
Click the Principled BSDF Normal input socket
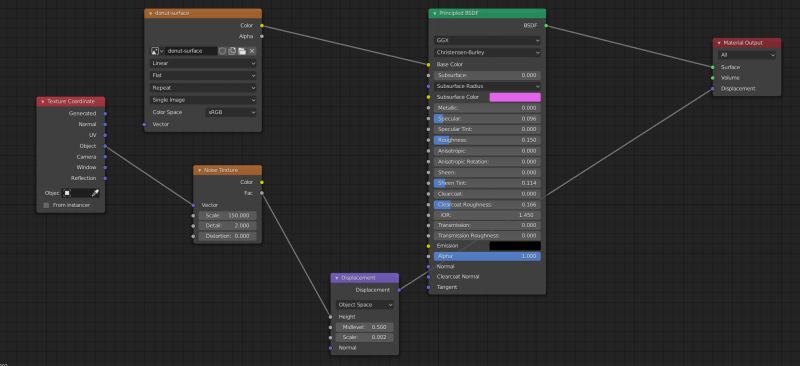tap(429, 266)
